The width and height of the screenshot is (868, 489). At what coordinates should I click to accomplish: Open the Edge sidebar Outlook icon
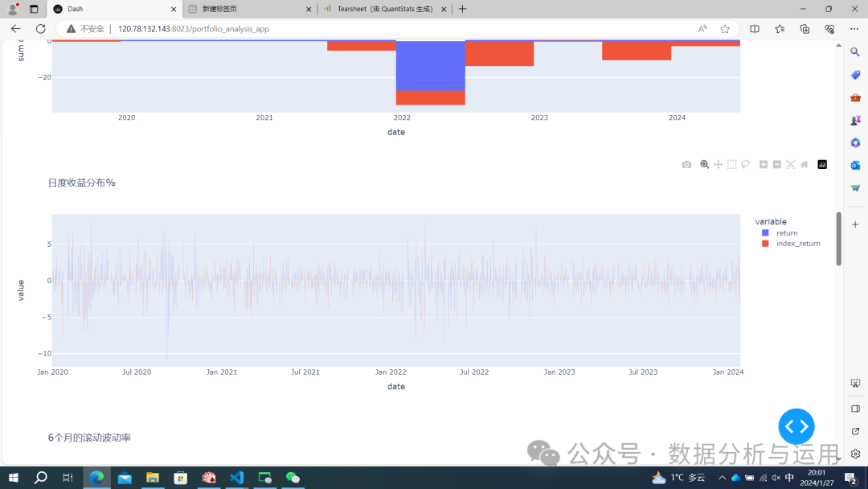point(855,165)
